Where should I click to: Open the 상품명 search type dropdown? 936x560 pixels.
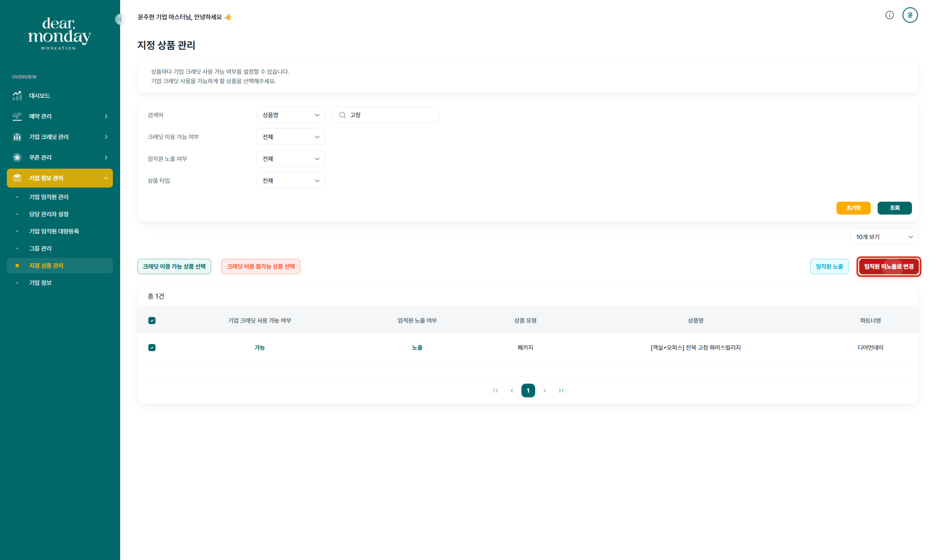coord(291,115)
